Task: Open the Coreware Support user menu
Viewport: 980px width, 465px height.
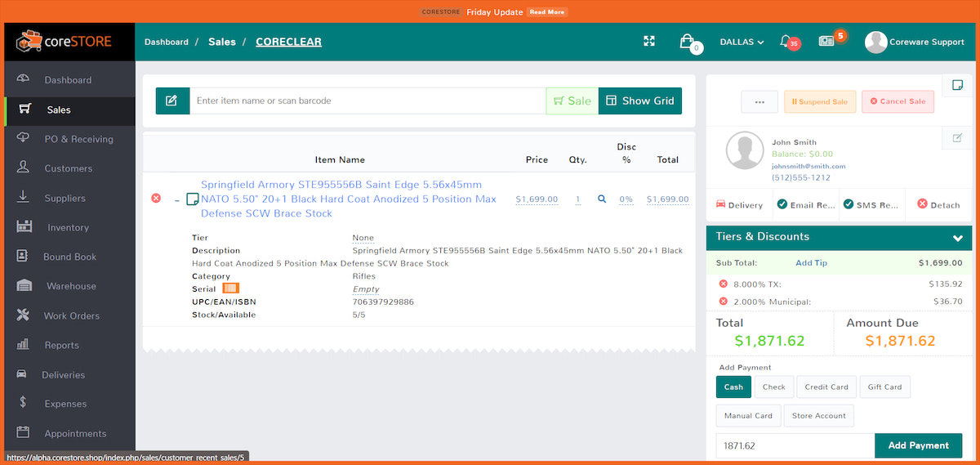Action: tap(915, 42)
